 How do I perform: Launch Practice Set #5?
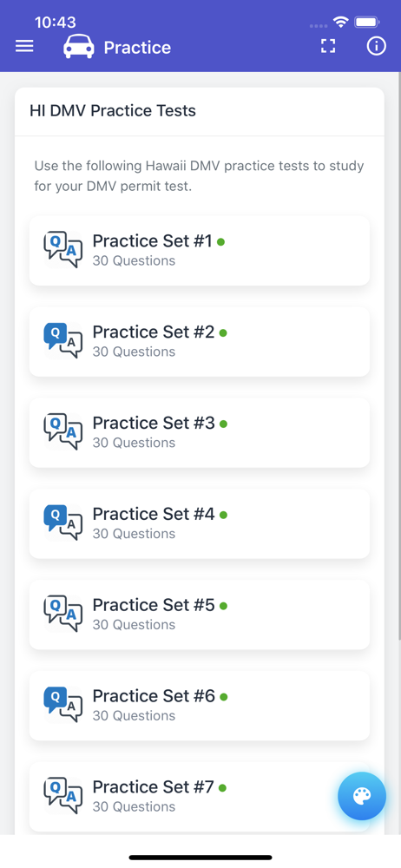coord(200,615)
